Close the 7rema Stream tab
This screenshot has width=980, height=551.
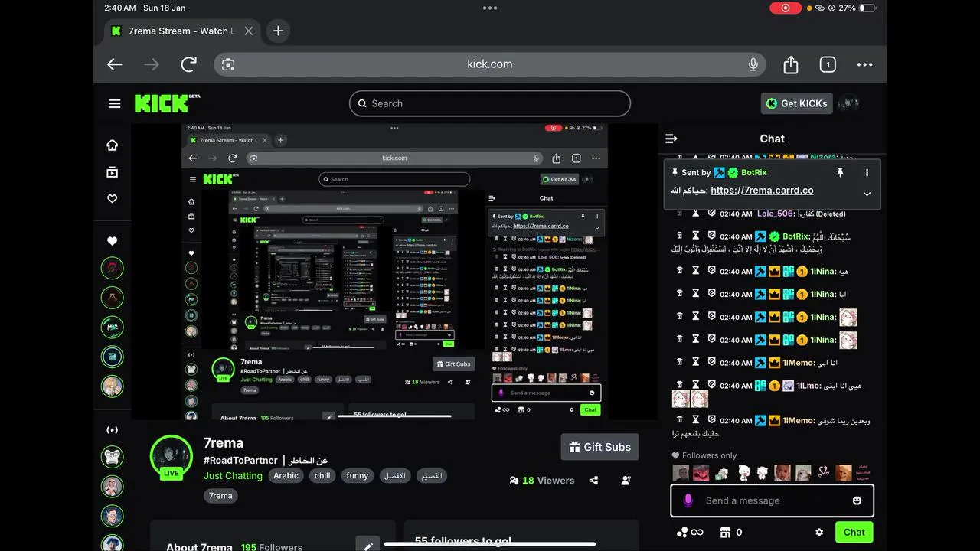(249, 31)
